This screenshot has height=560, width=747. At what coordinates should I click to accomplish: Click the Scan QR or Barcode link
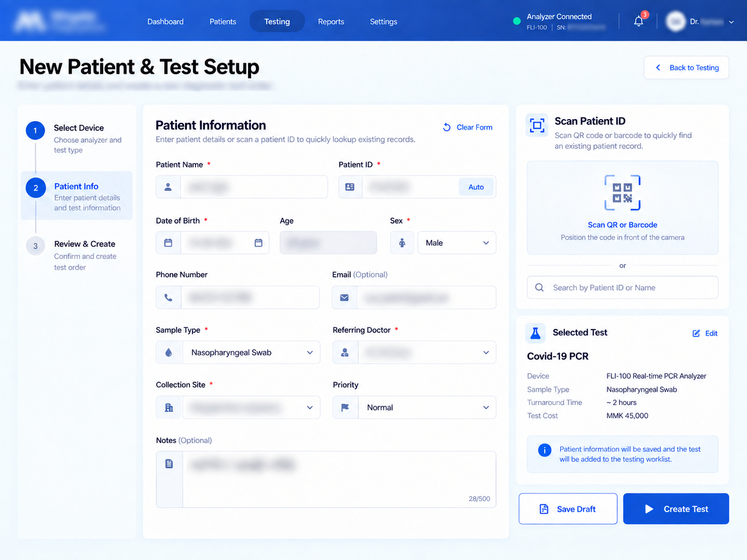tap(623, 225)
